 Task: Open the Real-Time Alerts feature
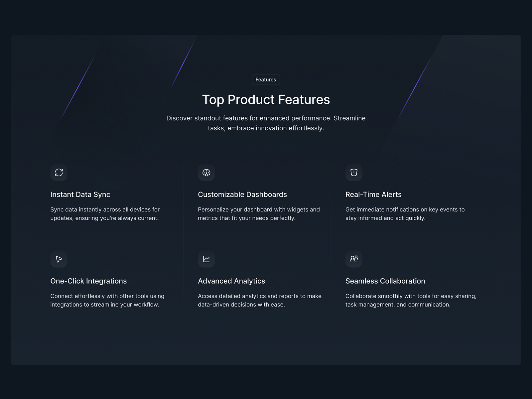click(x=373, y=195)
